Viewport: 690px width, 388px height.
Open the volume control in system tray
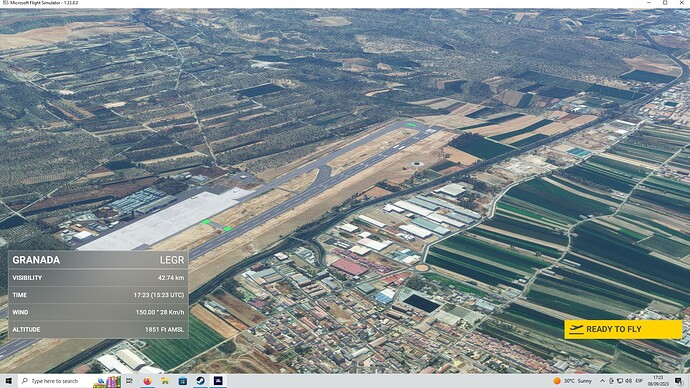pyautogui.click(x=628, y=381)
